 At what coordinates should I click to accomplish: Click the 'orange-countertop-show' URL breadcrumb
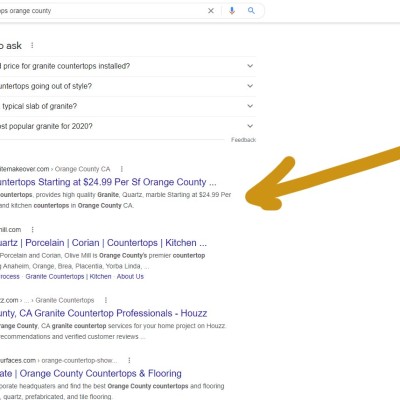coord(79,360)
